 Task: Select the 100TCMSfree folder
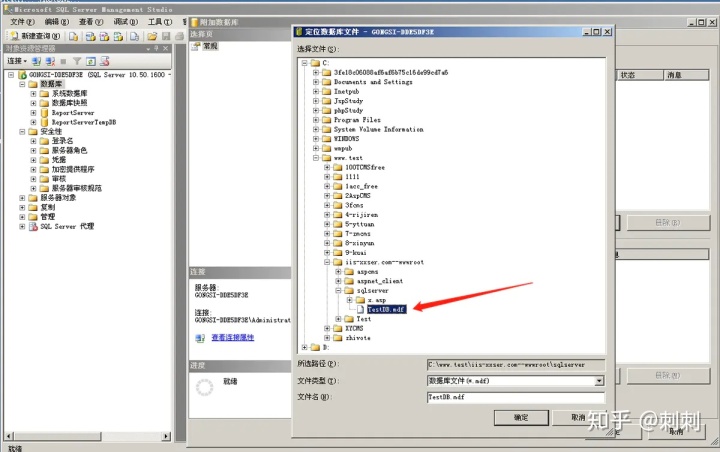[x=365, y=167]
